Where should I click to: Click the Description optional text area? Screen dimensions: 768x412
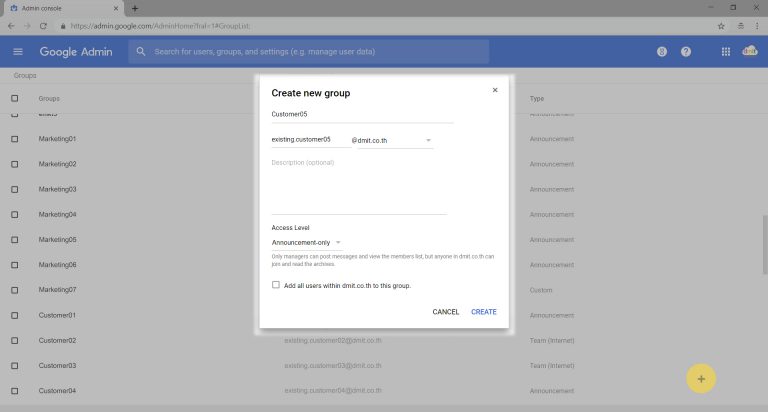click(359, 185)
